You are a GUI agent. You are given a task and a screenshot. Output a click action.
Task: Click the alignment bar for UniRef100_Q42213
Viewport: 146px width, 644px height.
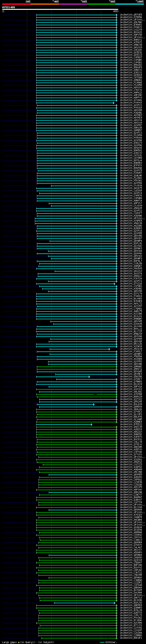tap(86, 271)
